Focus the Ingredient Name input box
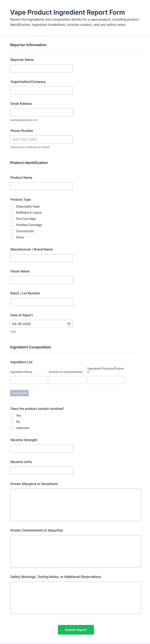The image size is (150, 644). click(x=29, y=380)
